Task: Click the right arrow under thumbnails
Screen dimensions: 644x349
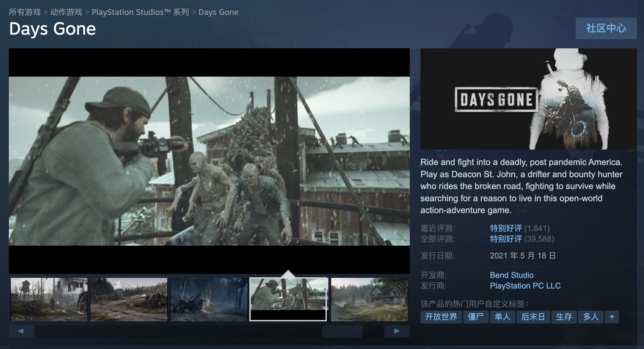Action: click(x=397, y=331)
